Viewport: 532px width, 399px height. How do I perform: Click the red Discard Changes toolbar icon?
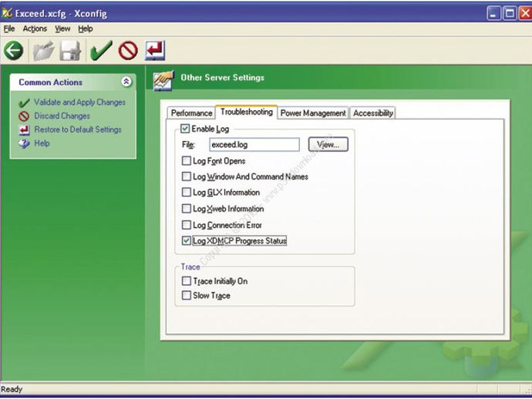pyautogui.click(x=128, y=51)
